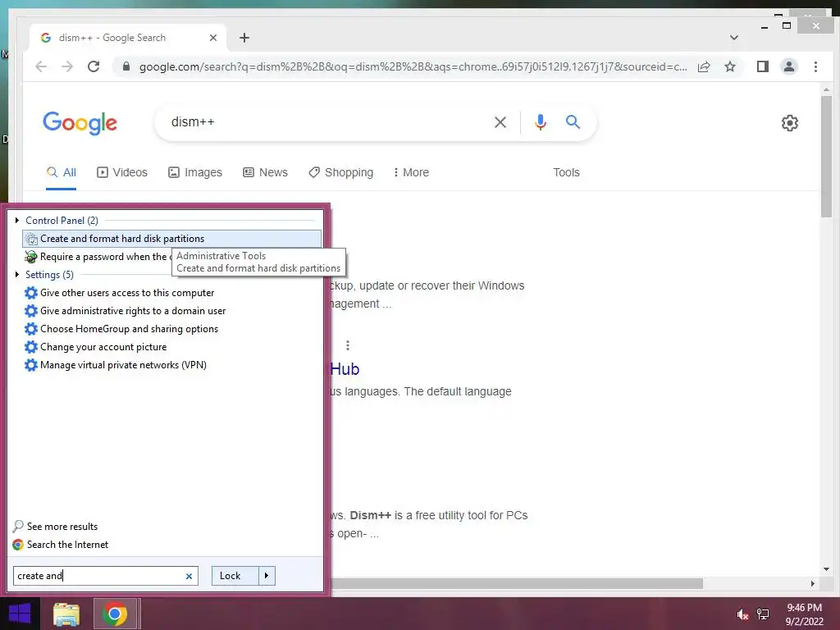Click the page vertical scrollbar thumb

coord(826,157)
